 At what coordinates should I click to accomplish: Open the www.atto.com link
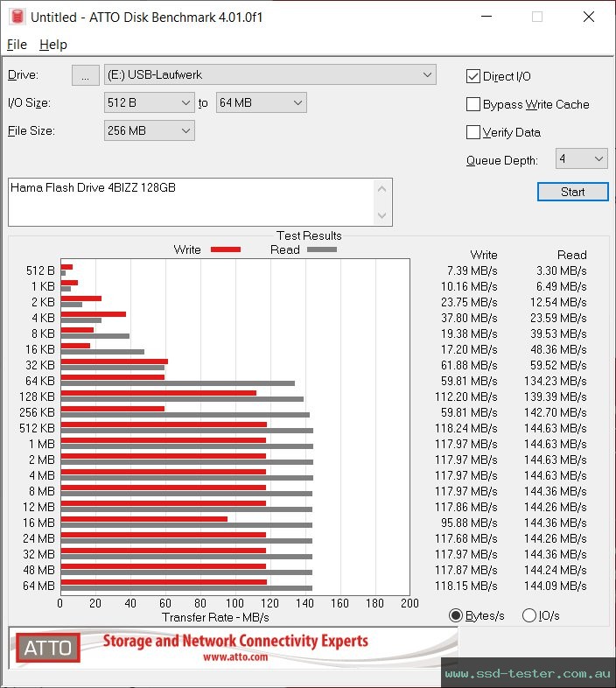(x=235, y=656)
